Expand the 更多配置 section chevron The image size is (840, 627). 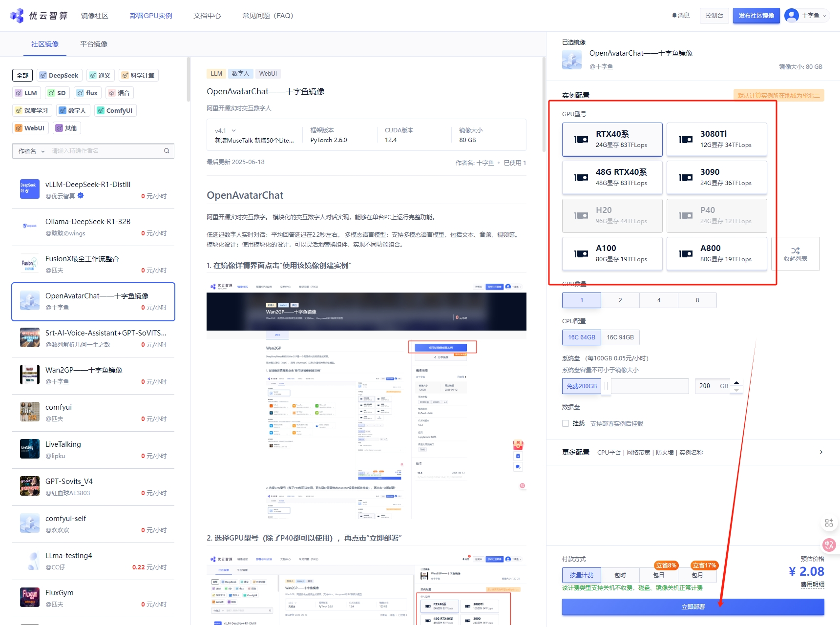pos(821,452)
